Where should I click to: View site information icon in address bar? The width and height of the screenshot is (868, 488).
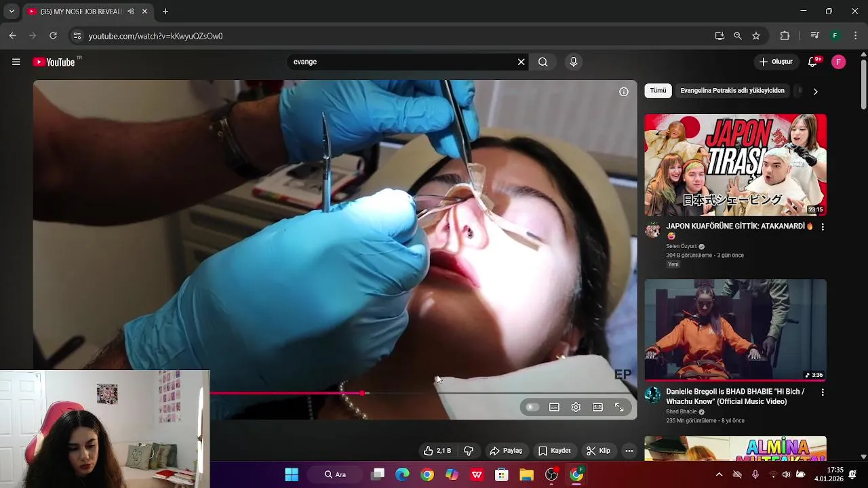pos(77,36)
